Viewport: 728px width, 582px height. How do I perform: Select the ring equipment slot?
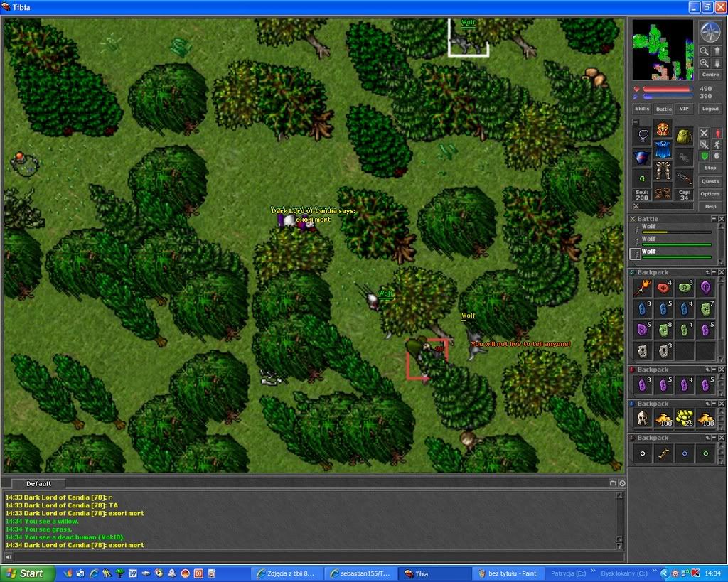click(643, 178)
